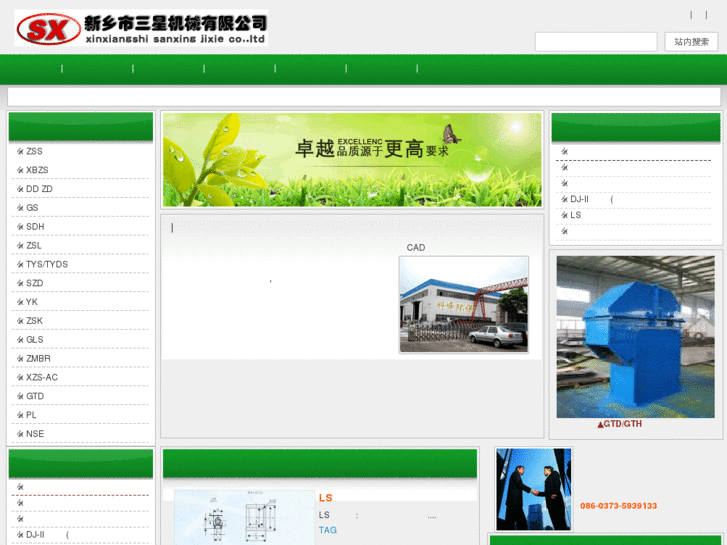Viewport: 727px width, 545px height.
Task: Click the 站内搜索 search button
Action: (691, 42)
